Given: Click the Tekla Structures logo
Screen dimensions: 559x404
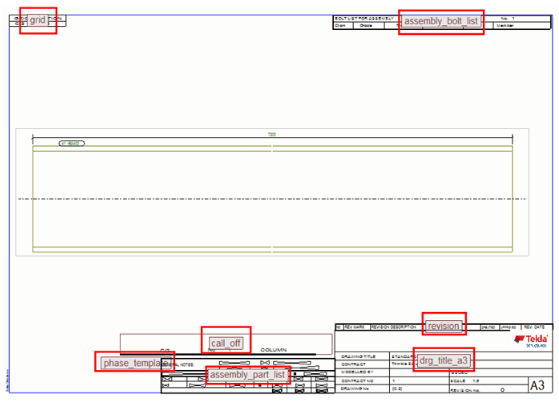Looking at the screenshot, I should click(531, 341).
